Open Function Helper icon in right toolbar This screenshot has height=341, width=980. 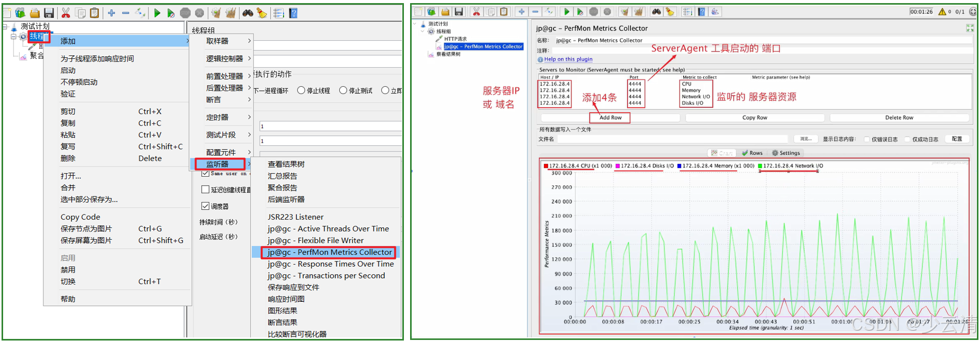click(687, 11)
